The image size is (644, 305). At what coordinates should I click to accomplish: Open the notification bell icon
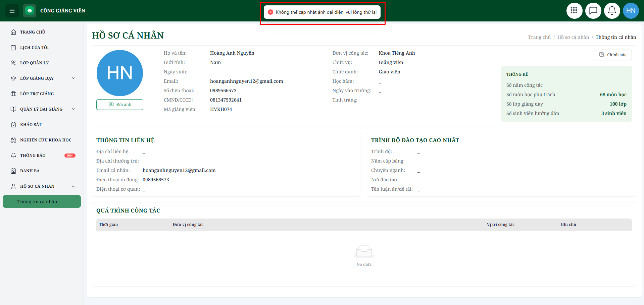[612, 11]
